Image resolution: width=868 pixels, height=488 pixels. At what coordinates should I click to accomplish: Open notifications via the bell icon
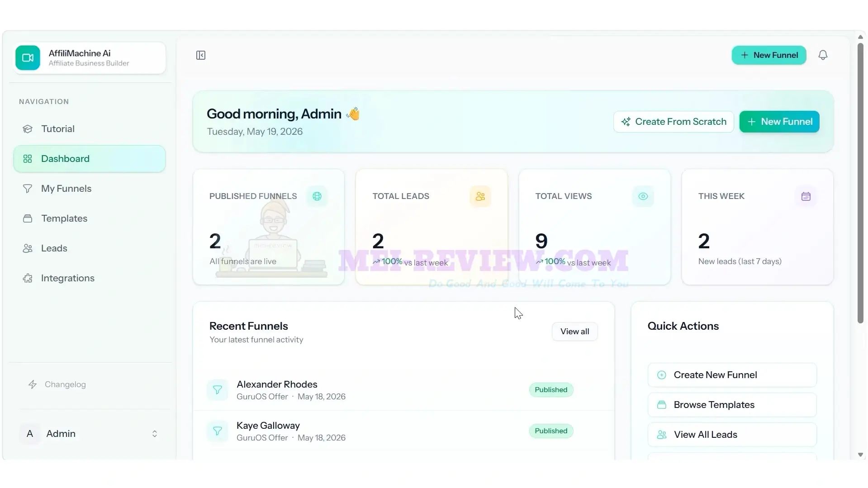point(823,55)
